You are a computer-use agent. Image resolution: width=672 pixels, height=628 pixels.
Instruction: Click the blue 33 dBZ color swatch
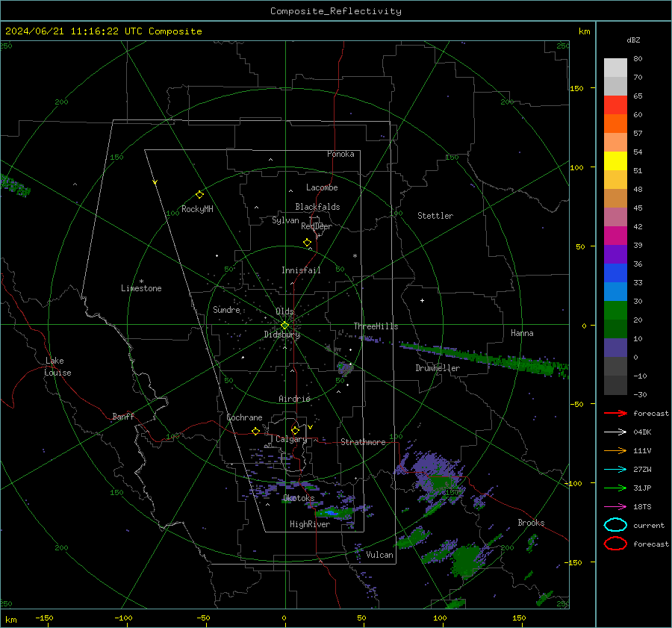pos(615,273)
